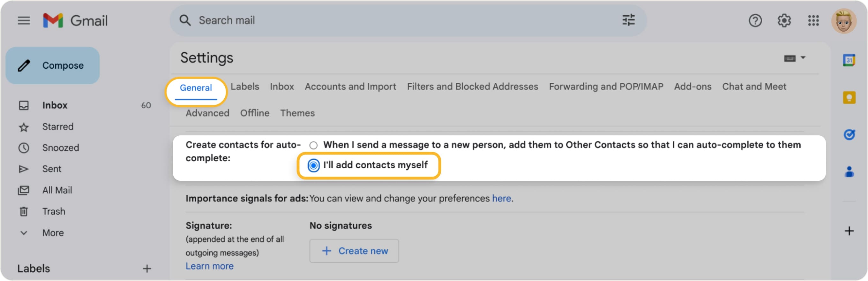Open Google Tasks in the side panel

[x=849, y=134]
